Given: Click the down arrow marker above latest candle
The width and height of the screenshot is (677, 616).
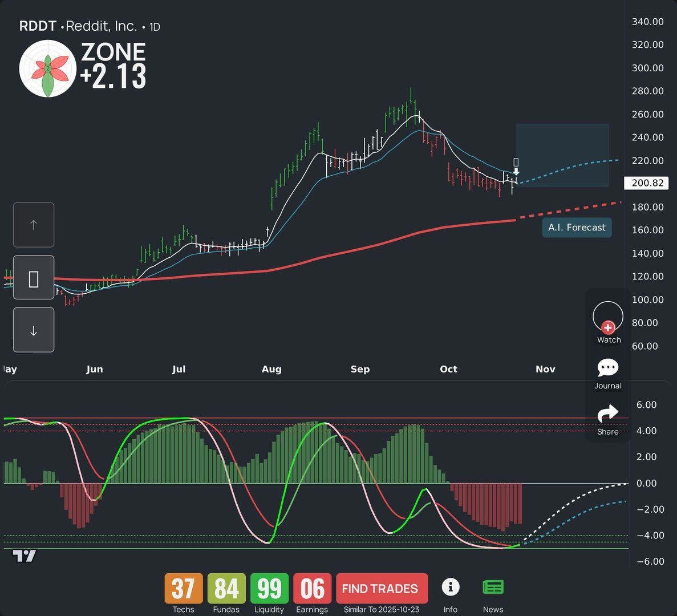Looking at the screenshot, I should tap(516, 171).
